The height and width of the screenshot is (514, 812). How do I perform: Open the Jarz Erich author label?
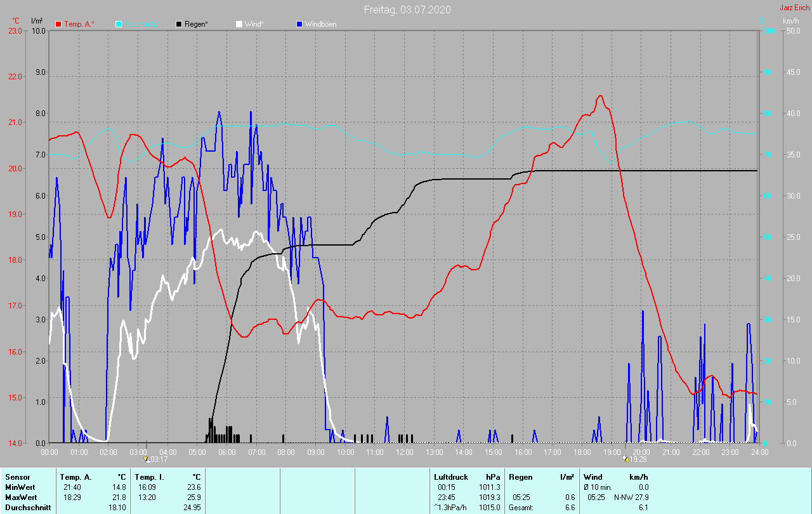[x=794, y=8]
